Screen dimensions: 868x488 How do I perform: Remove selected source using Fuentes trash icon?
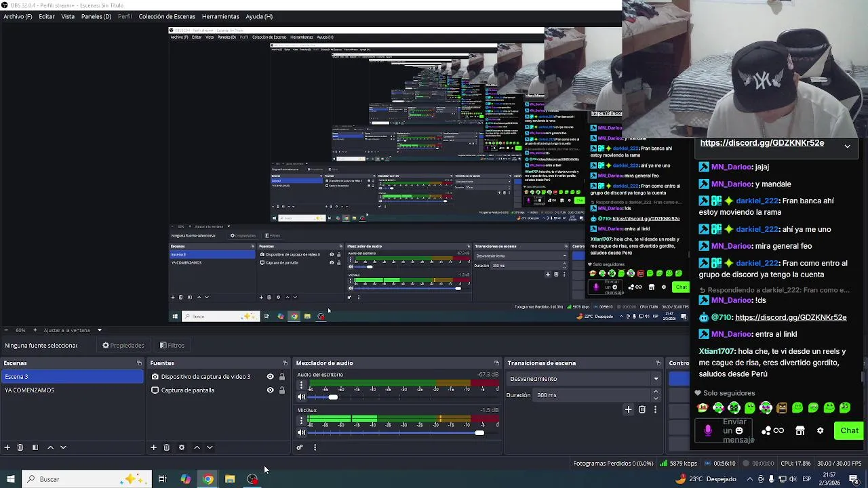[x=167, y=447]
